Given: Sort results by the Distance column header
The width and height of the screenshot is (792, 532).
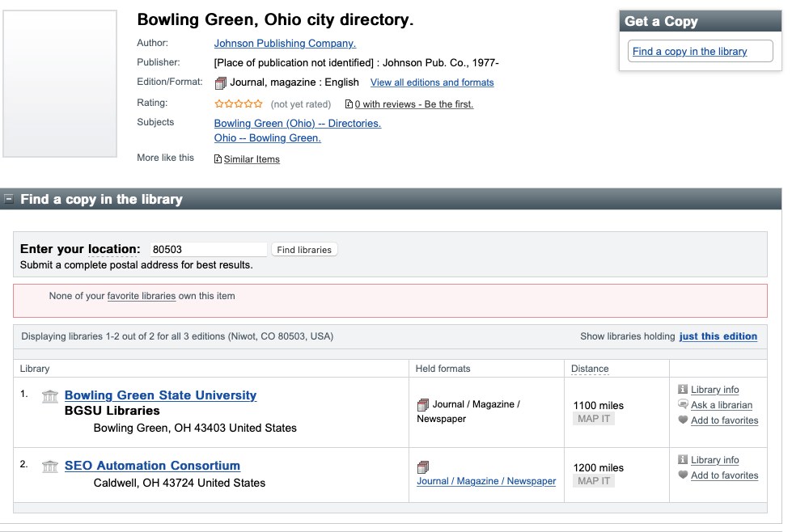Looking at the screenshot, I should (x=590, y=369).
